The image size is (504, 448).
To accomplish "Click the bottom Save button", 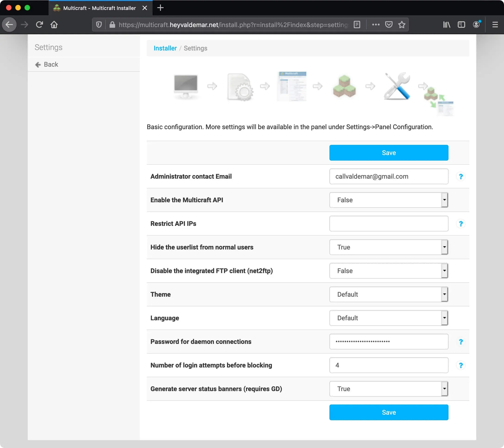I will coord(389,412).
